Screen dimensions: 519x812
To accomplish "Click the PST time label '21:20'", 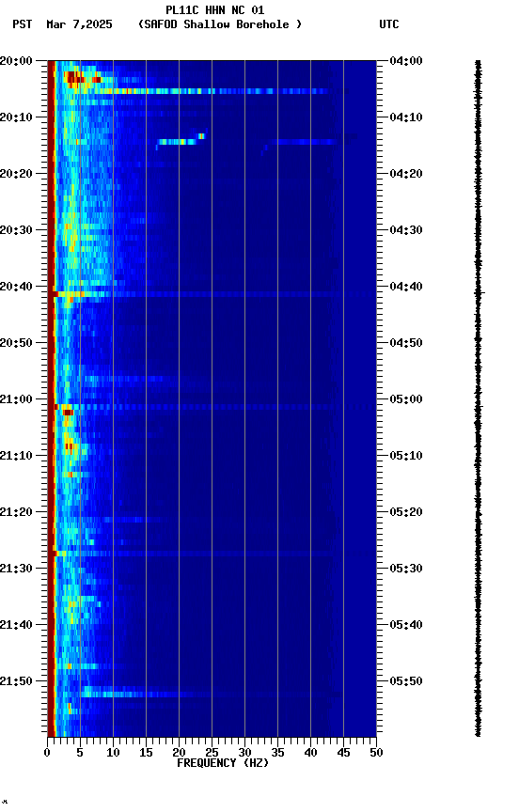I will (16, 512).
